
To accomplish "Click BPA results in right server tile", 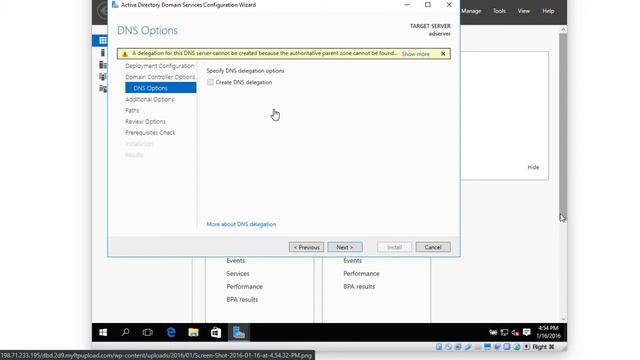I will (x=359, y=287).
